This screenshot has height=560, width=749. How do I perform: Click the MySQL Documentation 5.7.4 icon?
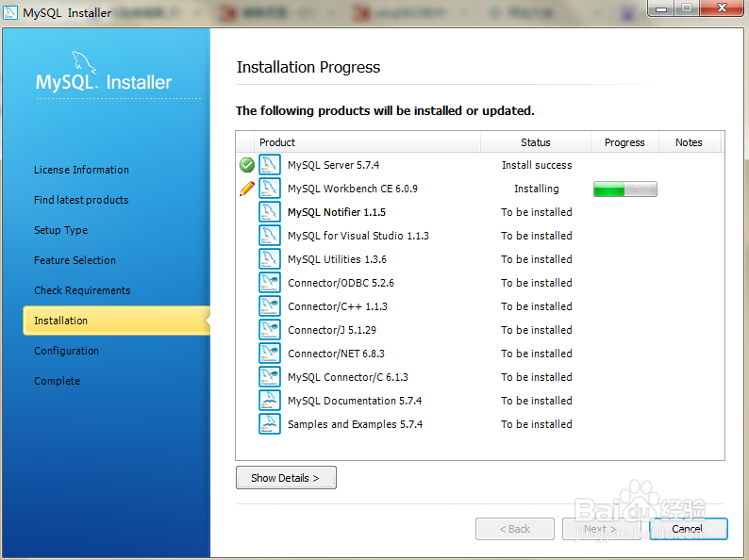[270, 401]
